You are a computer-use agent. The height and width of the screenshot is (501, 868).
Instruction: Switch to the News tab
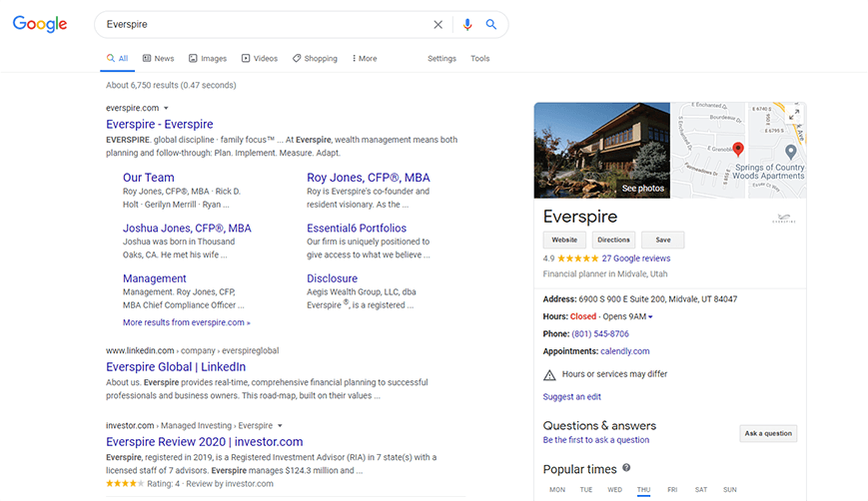pos(159,59)
